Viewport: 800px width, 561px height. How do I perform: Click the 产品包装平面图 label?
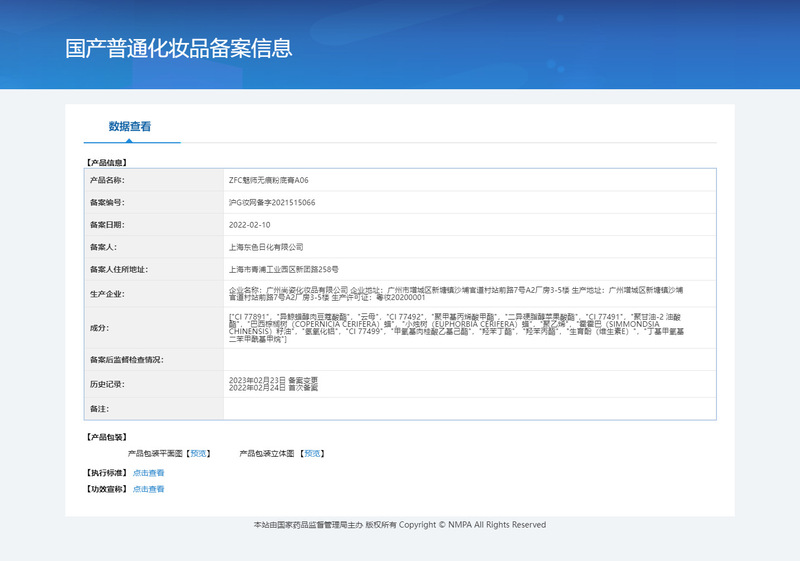point(155,453)
